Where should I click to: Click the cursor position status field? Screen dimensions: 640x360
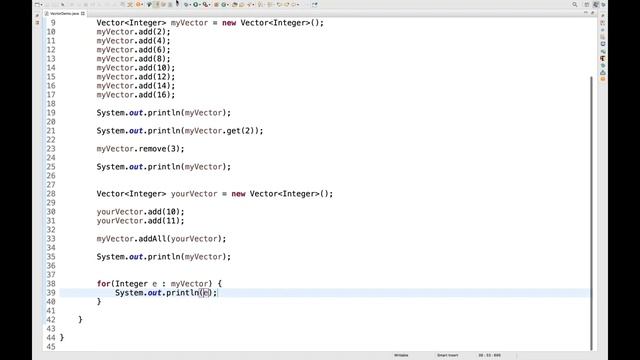[x=489, y=356]
